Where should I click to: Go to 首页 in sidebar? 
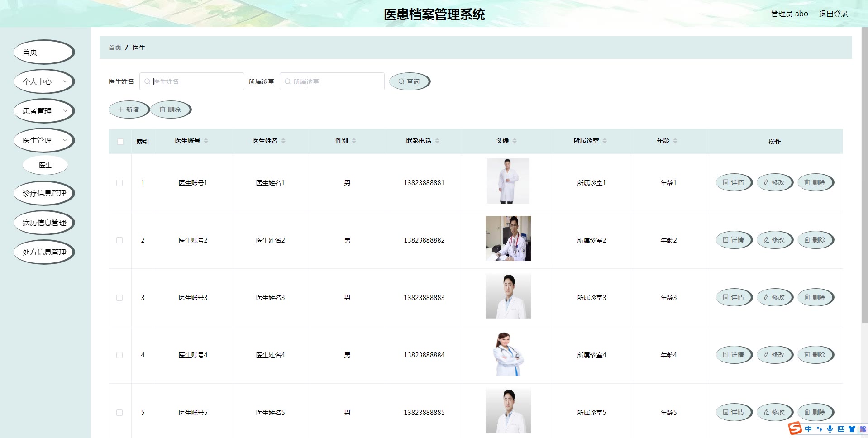[44, 52]
